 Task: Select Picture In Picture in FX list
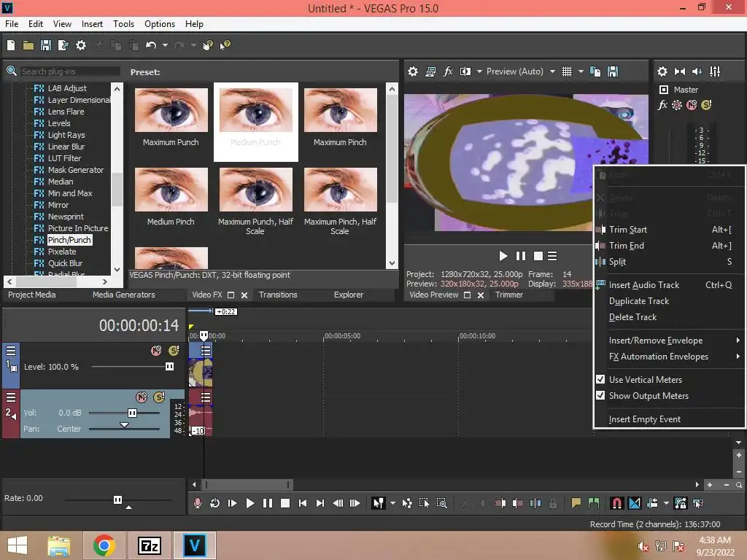[77, 228]
